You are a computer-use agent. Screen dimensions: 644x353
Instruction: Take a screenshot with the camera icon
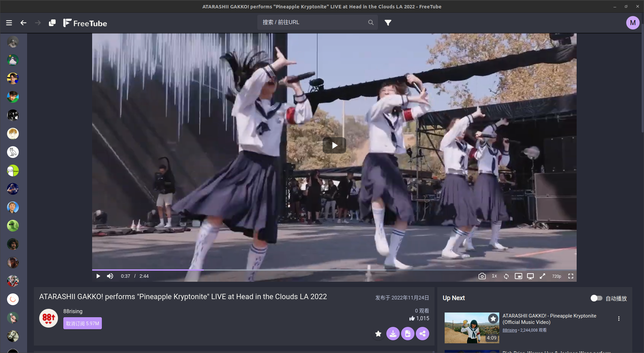coord(482,276)
